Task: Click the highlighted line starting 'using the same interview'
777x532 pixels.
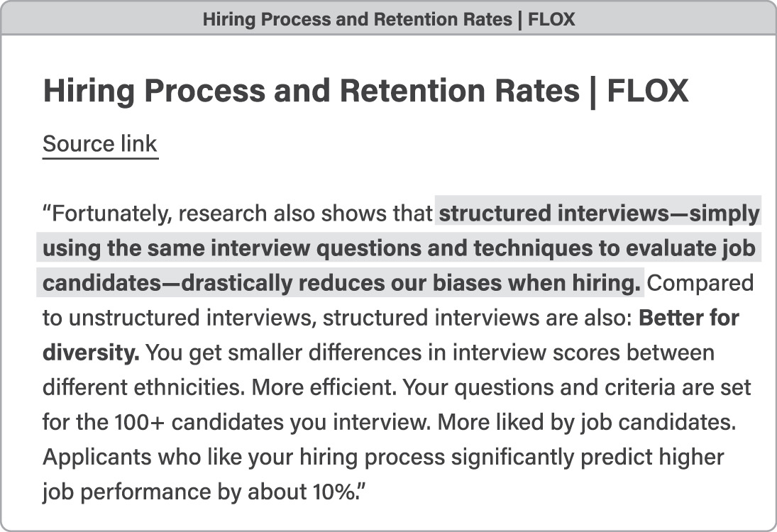Action: [398, 248]
